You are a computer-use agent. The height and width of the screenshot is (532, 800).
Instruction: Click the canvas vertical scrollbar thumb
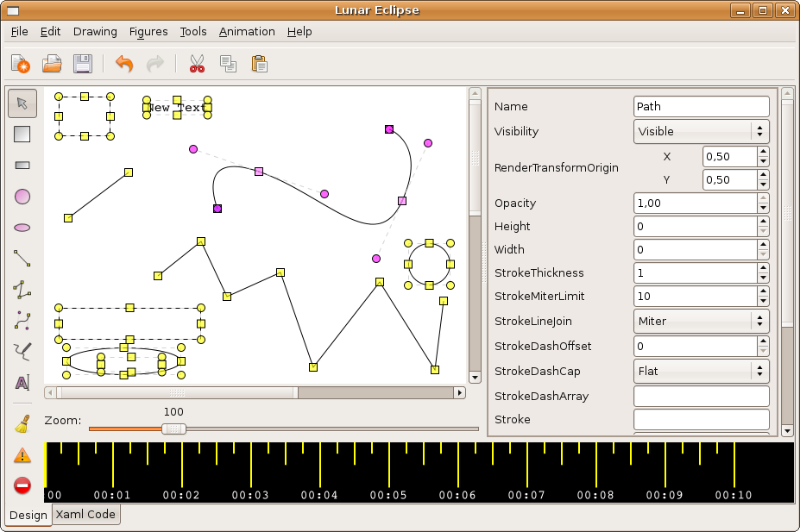coord(475,158)
